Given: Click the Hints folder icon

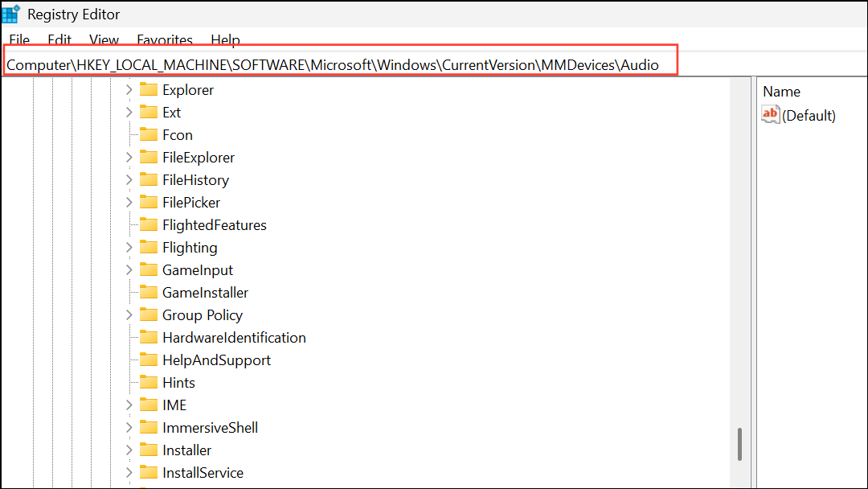Looking at the screenshot, I should tap(149, 382).
